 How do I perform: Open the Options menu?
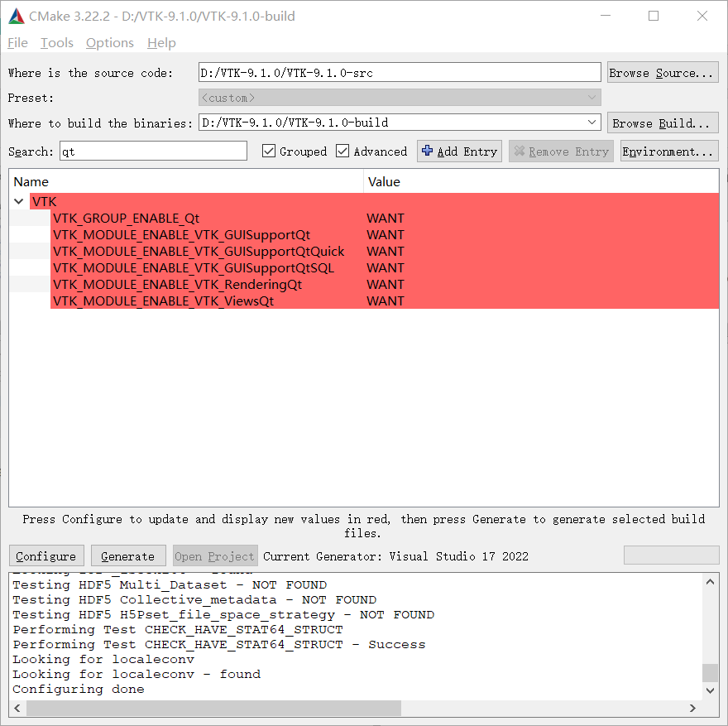coord(109,42)
